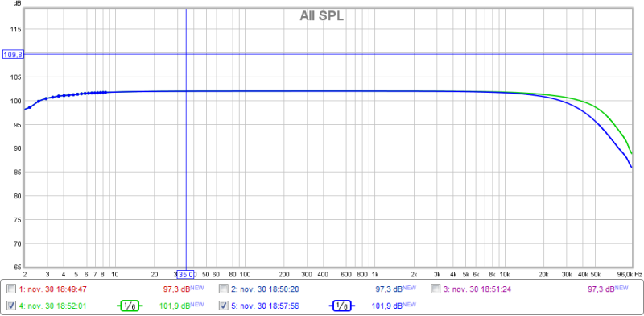Click the All SPL graph title
The image size is (644, 316).
pos(321,16)
